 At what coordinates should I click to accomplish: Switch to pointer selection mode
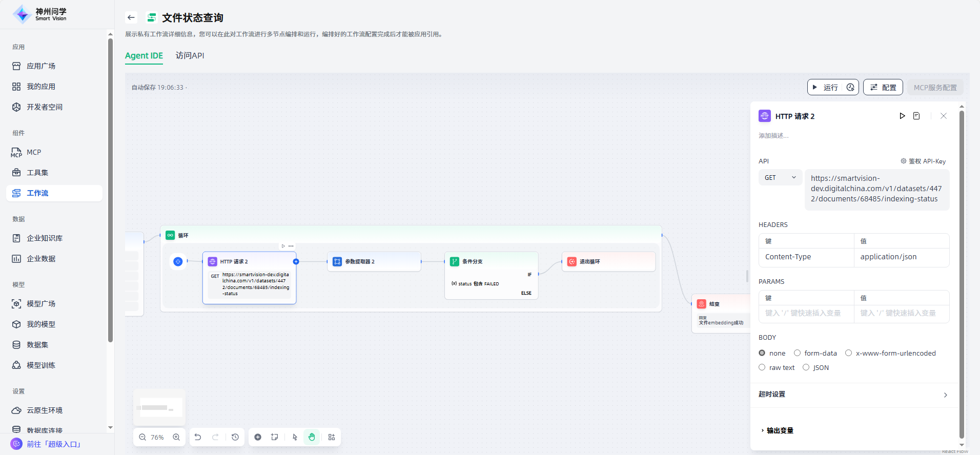coord(295,437)
